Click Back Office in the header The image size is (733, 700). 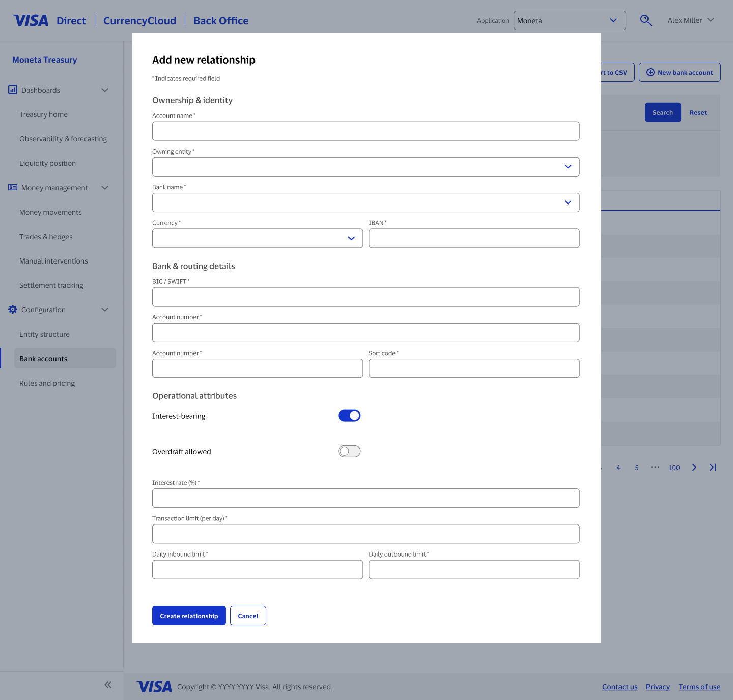tap(221, 21)
